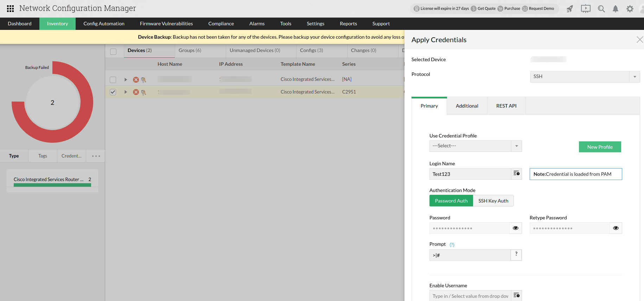Open the Config Automation menu
This screenshot has width=644, height=301.
(x=104, y=24)
